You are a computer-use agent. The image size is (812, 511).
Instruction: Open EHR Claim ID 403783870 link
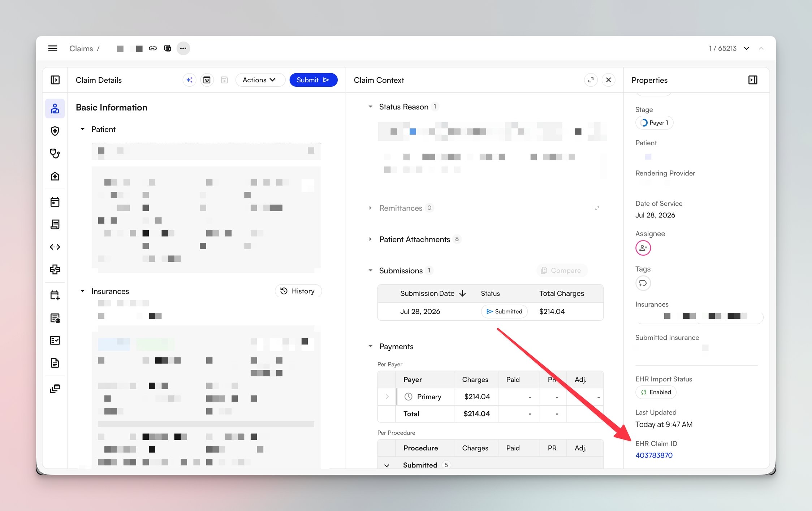654,455
